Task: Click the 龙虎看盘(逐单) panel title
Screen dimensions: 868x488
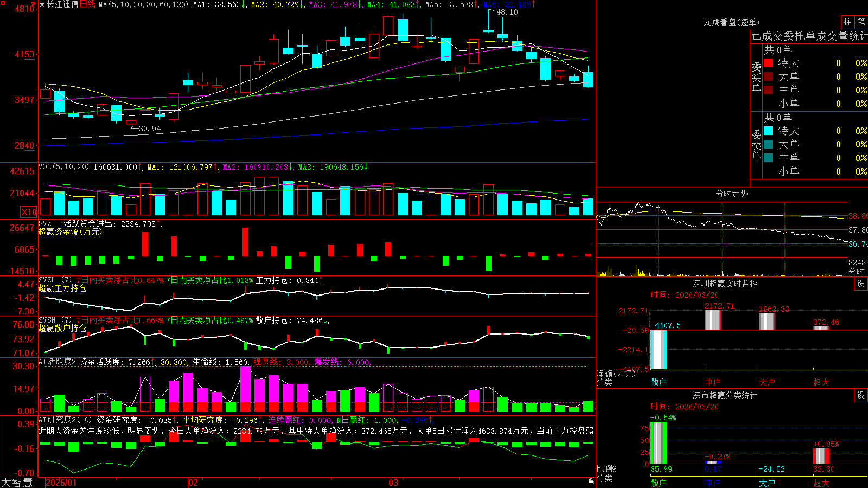Action: click(x=731, y=22)
